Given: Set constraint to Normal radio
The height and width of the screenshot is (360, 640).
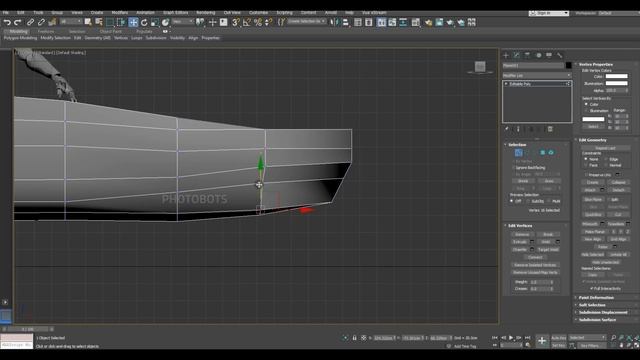Looking at the screenshot, I should click(606, 165).
